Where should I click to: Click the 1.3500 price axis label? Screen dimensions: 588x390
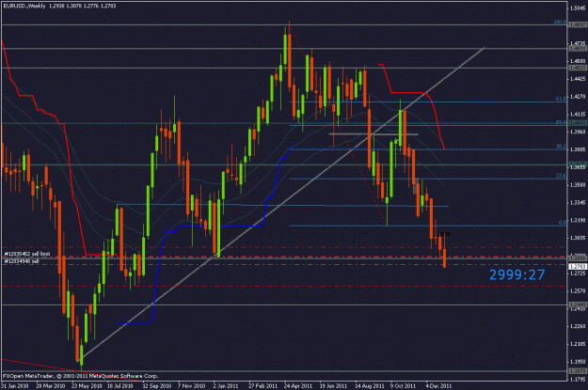(x=578, y=185)
